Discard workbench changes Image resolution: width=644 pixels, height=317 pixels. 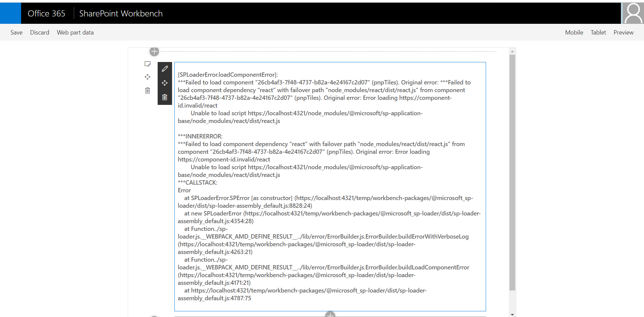(x=40, y=33)
